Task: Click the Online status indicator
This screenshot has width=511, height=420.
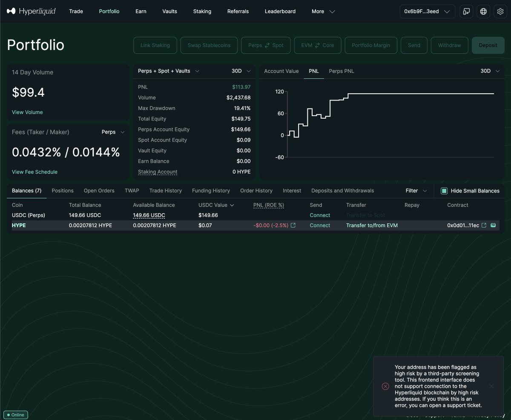Action: pos(16,414)
